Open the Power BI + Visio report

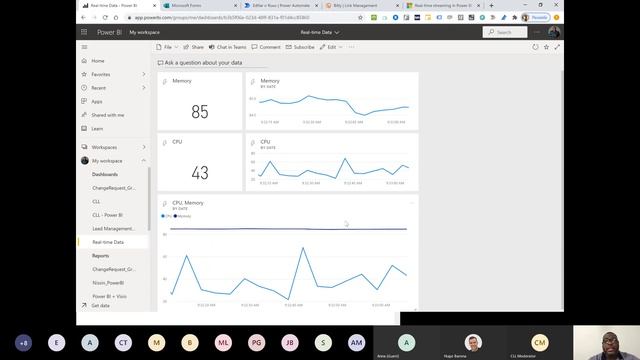(x=109, y=296)
